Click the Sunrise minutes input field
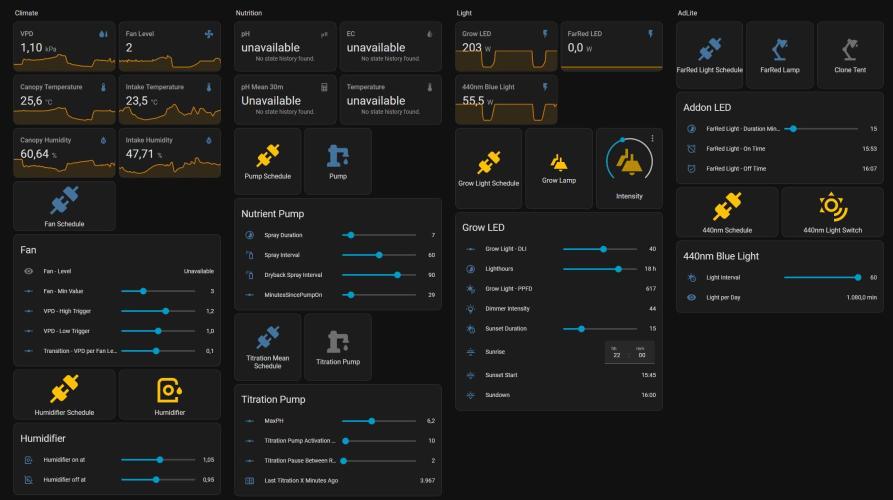 [x=642, y=353]
